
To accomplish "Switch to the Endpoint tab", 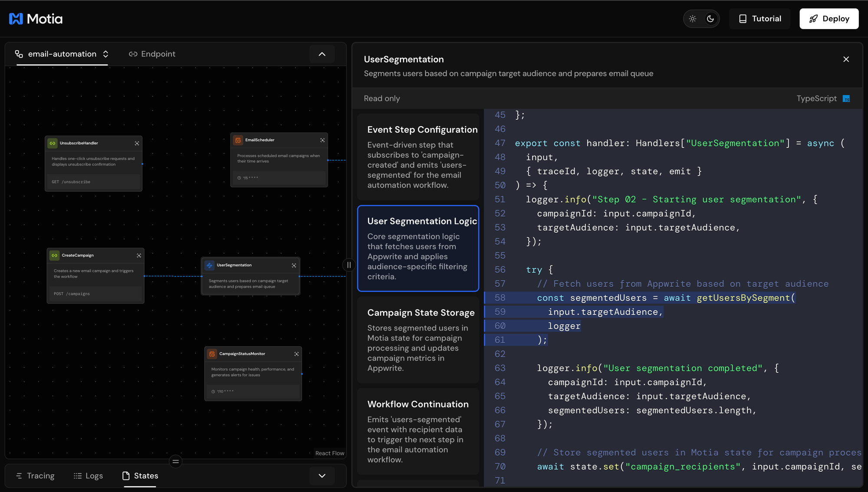I will [152, 54].
